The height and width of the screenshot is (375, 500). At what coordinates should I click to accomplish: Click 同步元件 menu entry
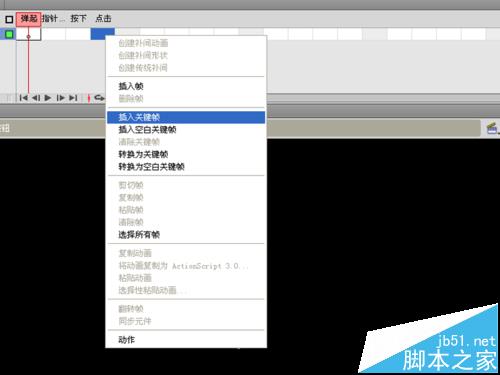point(186,321)
